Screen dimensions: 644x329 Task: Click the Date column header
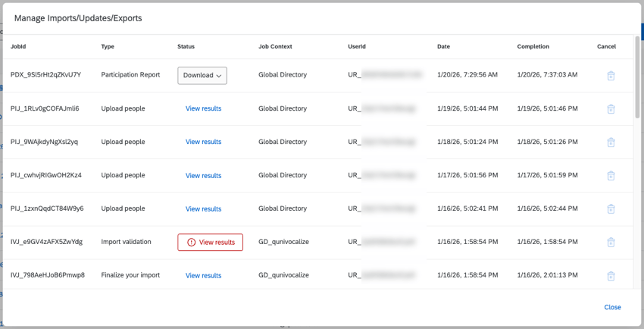(x=443, y=47)
